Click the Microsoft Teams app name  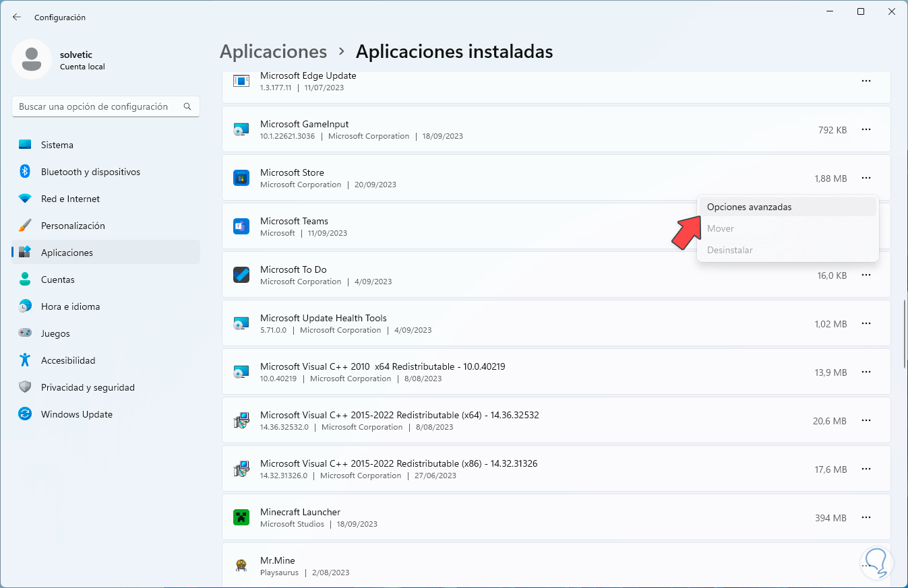(x=294, y=221)
